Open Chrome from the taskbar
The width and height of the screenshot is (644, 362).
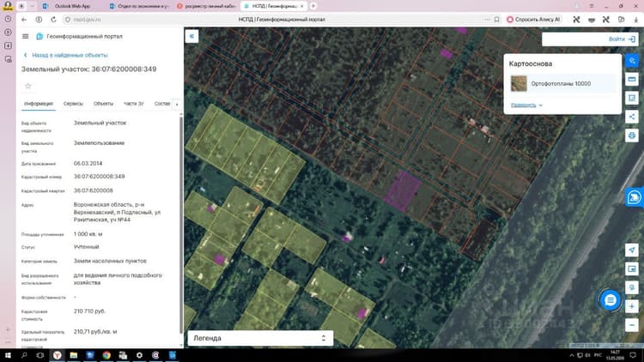tap(106, 355)
